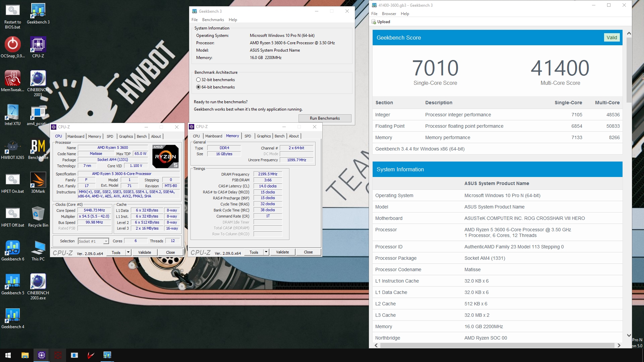The width and height of the screenshot is (644, 362).
Task: Click Close button in CPU-Z Memory window
Action: [x=308, y=252]
